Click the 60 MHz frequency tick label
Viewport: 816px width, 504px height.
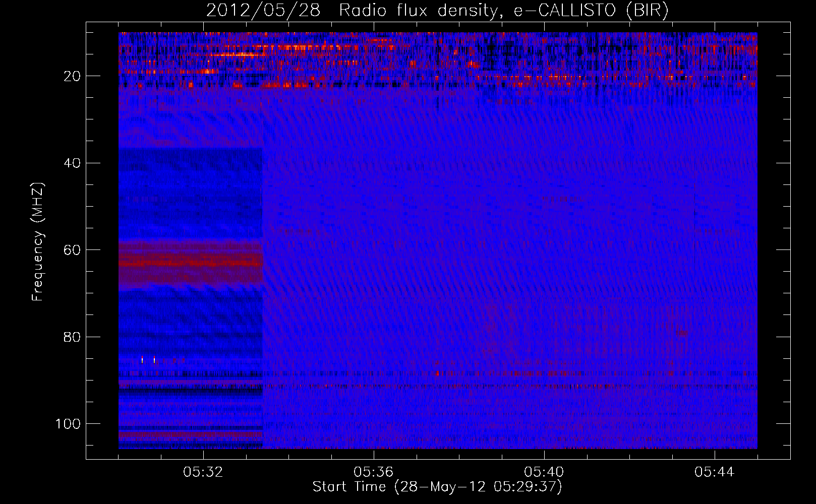[72, 250]
